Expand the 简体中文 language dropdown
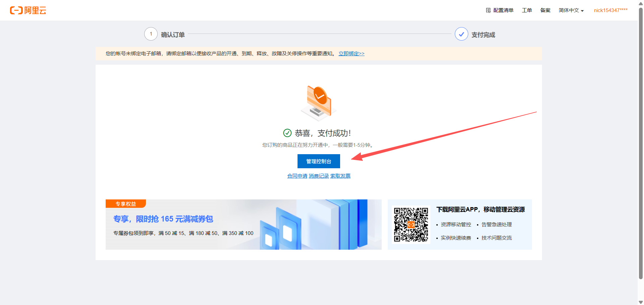 (571, 10)
